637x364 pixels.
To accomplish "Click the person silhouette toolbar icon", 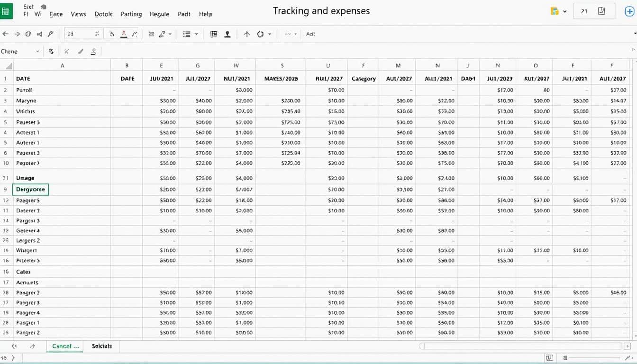I will (x=227, y=34).
